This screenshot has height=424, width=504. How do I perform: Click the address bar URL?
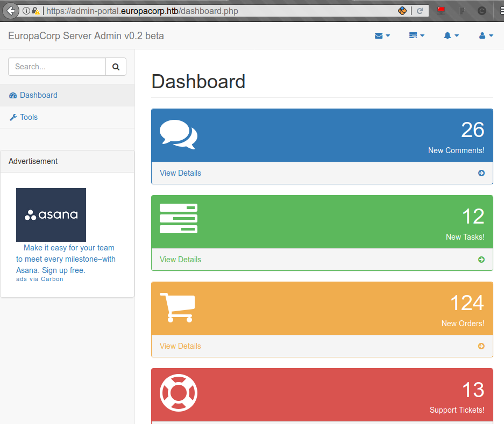click(142, 11)
